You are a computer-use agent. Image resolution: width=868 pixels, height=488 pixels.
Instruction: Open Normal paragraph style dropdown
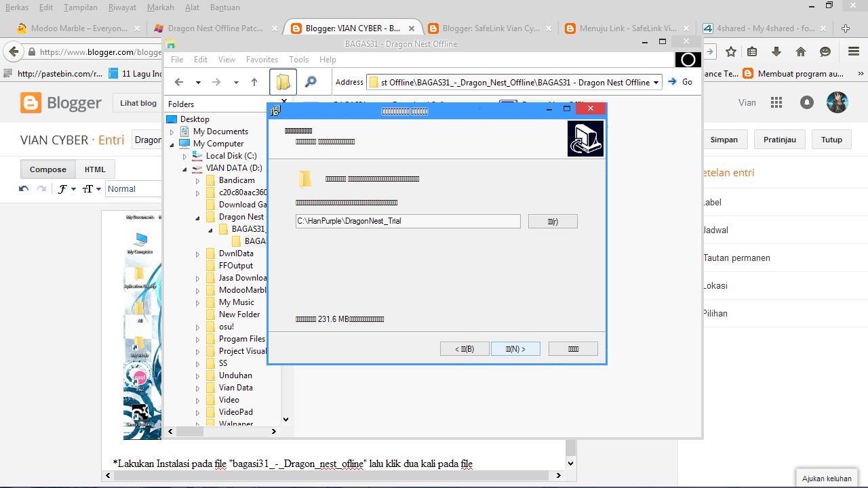pos(134,189)
